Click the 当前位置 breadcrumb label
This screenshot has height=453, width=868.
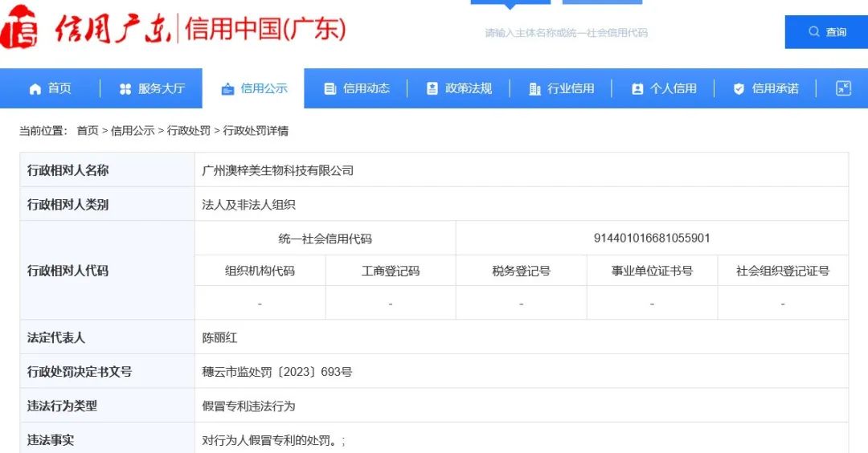[43, 131]
